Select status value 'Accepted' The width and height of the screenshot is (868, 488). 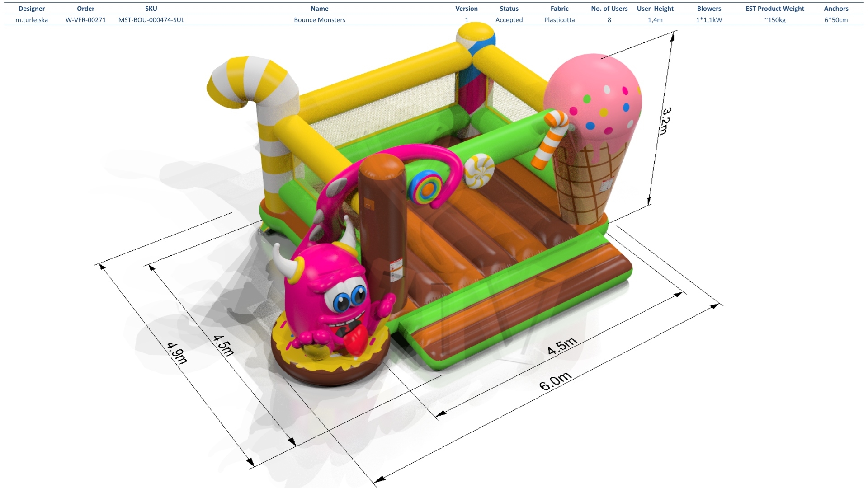click(x=509, y=20)
